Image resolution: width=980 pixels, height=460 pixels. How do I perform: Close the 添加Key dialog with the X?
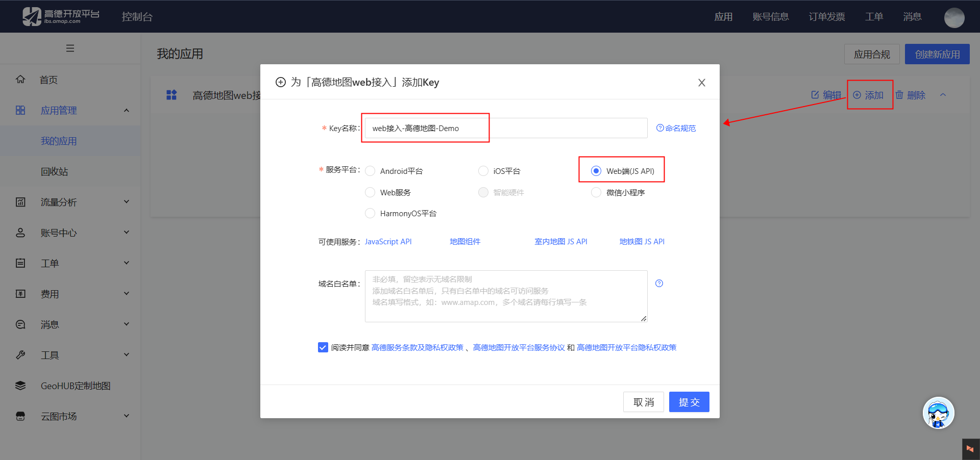[x=702, y=83]
